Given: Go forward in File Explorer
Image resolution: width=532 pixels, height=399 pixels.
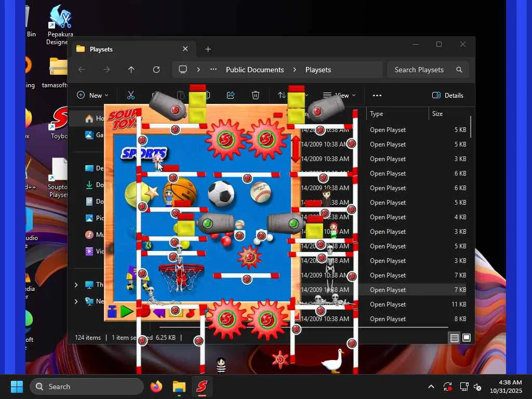Looking at the screenshot, I should click(x=107, y=70).
